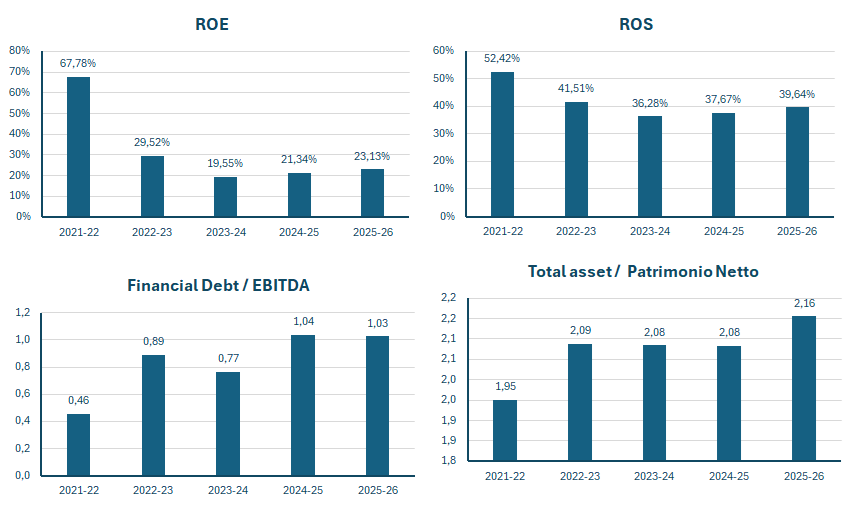Click the 1,8 axis label in the Total asset chart
Screen dimensions: 857x520
click(449, 460)
